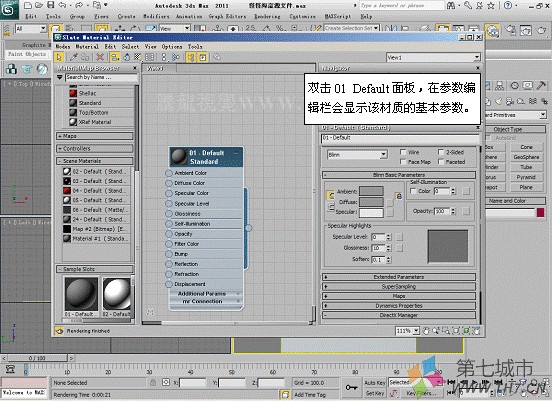Click the Ambient color swatch
This screenshot has height=401, width=552.
click(x=371, y=191)
